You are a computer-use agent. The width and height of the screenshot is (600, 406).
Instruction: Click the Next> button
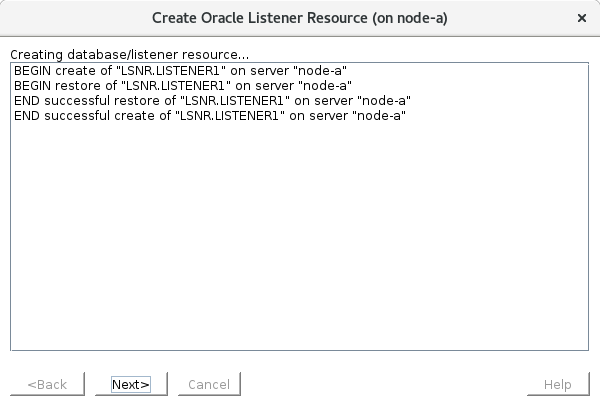point(131,385)
